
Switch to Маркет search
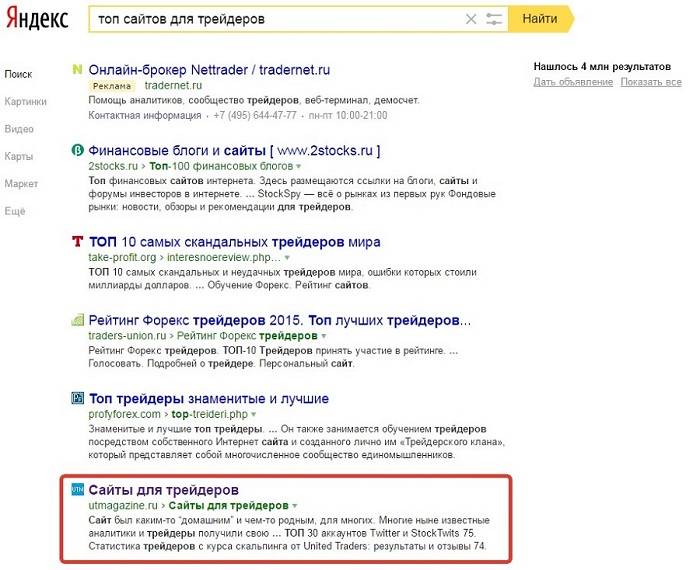21,184
